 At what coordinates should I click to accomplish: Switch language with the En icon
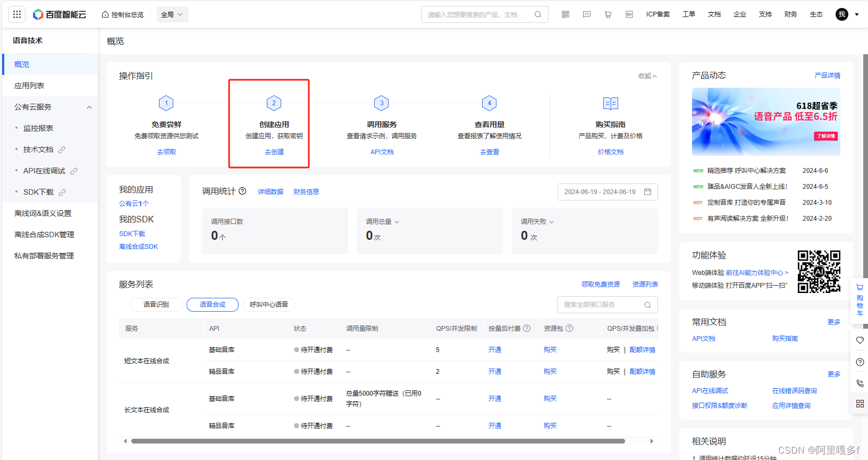pyautogui.click(x=629, y=14)
